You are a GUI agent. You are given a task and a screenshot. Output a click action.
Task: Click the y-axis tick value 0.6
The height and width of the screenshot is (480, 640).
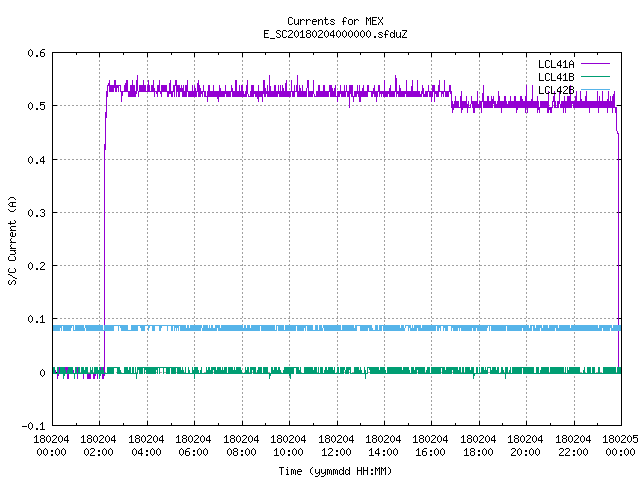[36, 53]
